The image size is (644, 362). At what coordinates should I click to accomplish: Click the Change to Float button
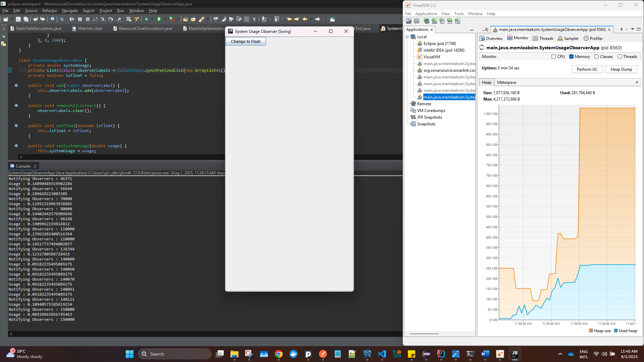246,42
